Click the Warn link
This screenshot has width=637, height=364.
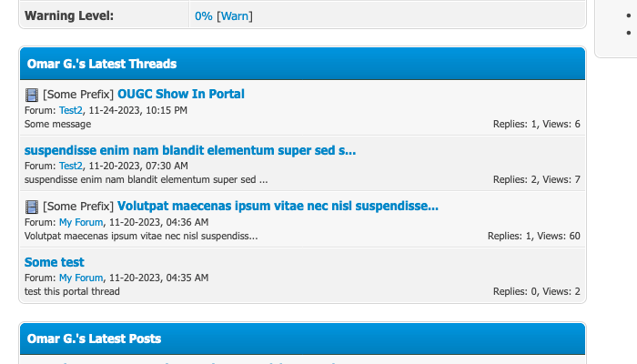pyautogui.click(x=235, y=16)
